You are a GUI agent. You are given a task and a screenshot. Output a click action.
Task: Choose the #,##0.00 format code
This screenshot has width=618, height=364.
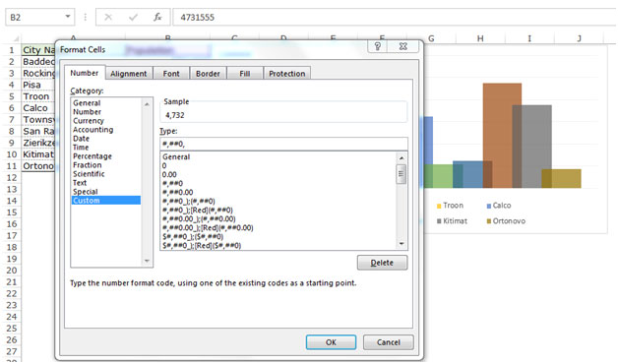click(178, 192)
